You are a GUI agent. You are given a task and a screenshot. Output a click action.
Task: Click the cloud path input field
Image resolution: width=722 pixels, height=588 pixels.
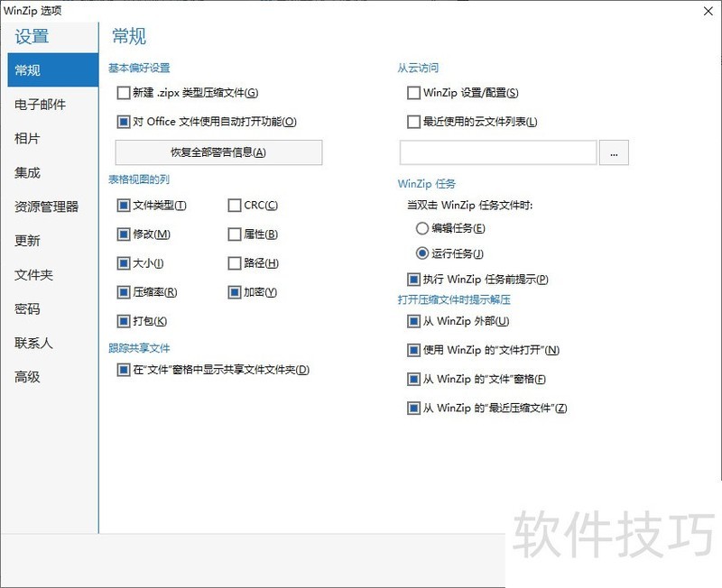[498, 152]
